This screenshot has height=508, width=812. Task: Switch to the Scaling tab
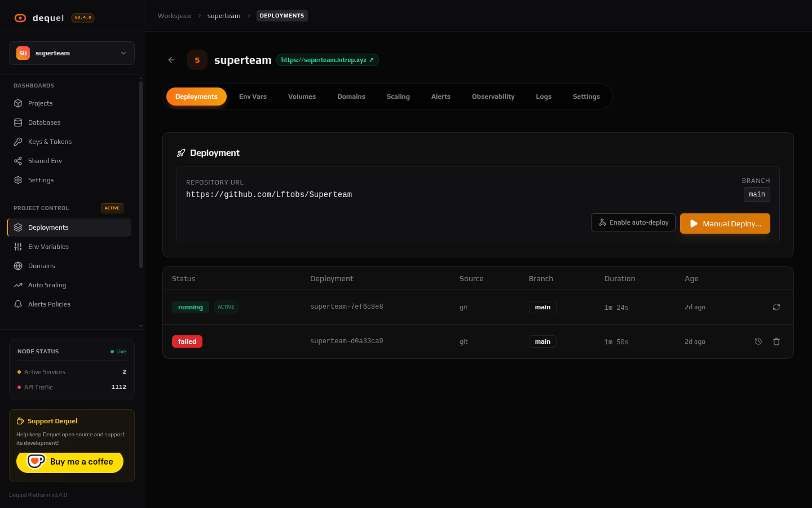[398, 97]
